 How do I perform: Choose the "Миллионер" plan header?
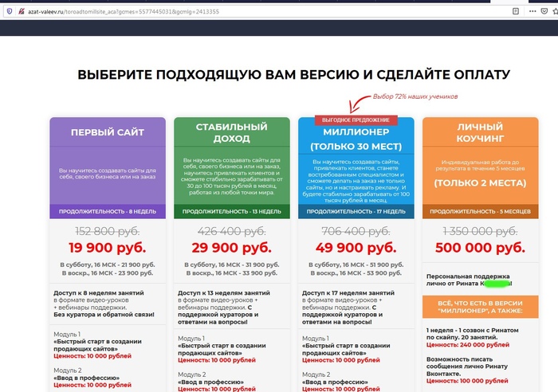[x=356, y=139]
